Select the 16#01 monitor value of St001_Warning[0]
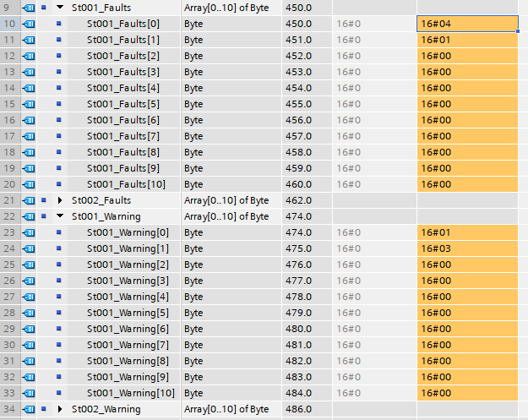 point(467,232)
